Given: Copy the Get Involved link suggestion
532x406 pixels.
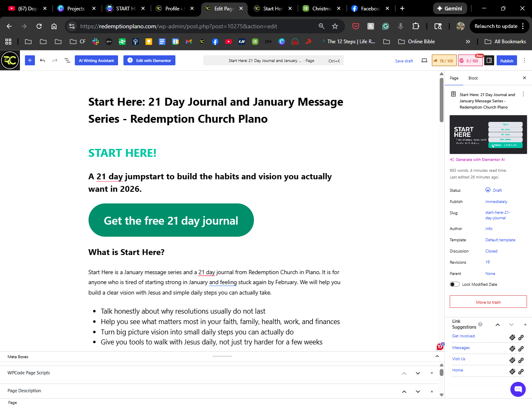Looking at the screenshot, I should coord(512,337).
